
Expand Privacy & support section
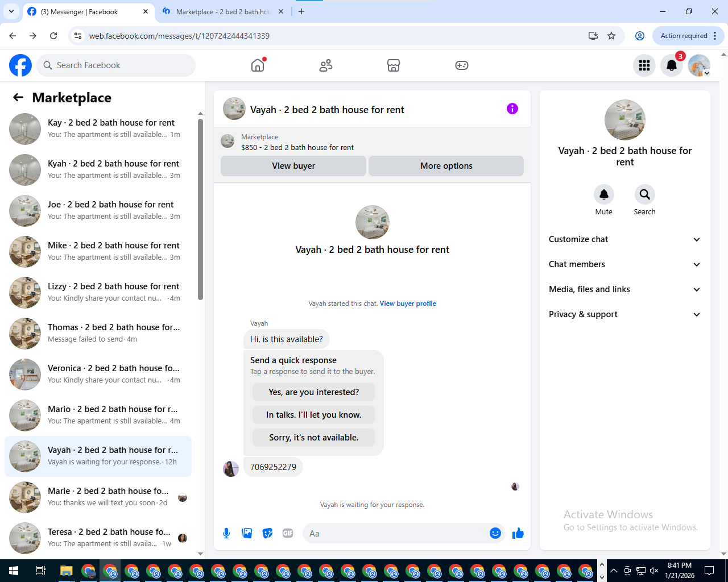coord(624,314)
